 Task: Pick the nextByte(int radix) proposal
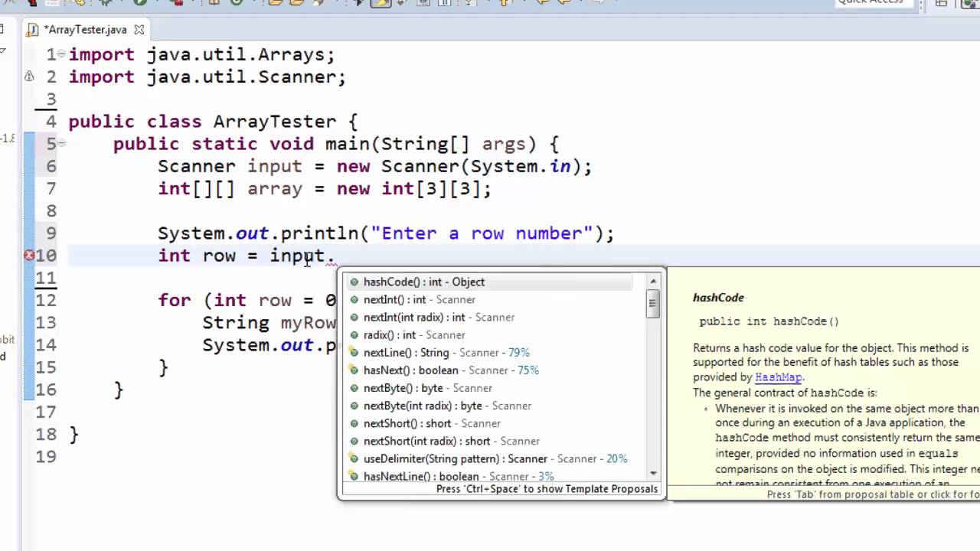(490, 406)
